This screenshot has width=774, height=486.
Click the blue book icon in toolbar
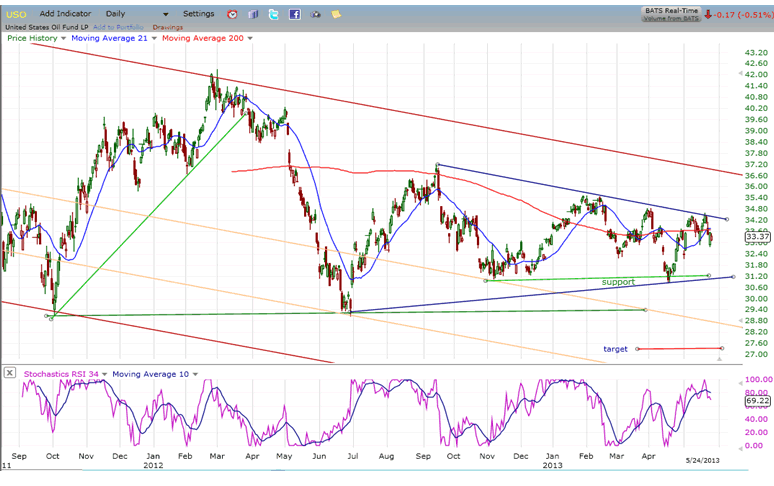pyautogui.click(x=253, y=14)
